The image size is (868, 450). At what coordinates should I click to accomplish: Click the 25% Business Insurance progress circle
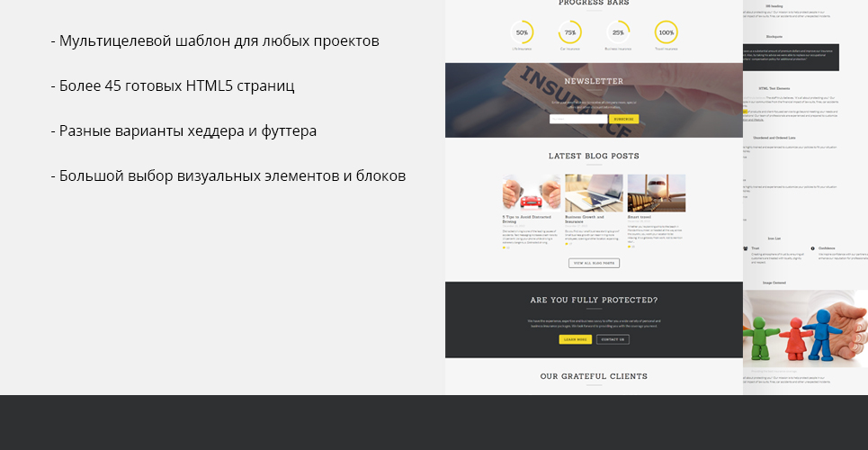point(618,32)
